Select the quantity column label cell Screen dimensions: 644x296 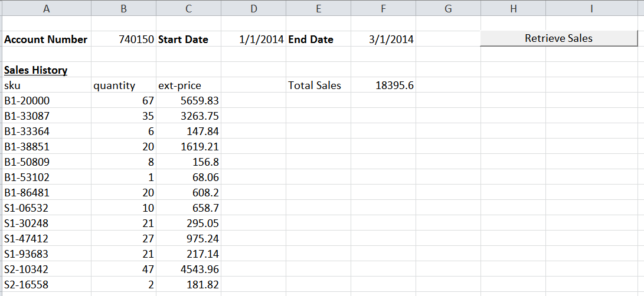pos(115,85)
